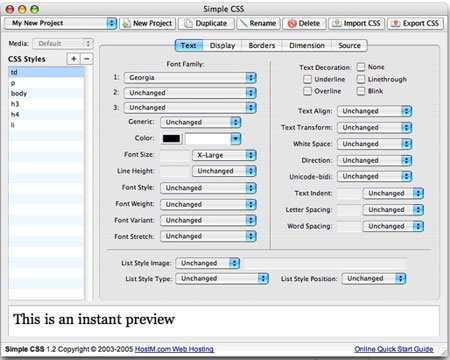Select the p style in list
This screenshot has width=450, height=360.
(x=46, y=83)
